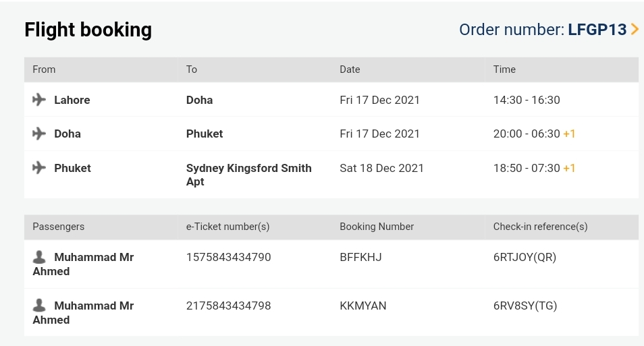
Task: Select e-Ticket number 1575843434790
Action: [228, 257]
